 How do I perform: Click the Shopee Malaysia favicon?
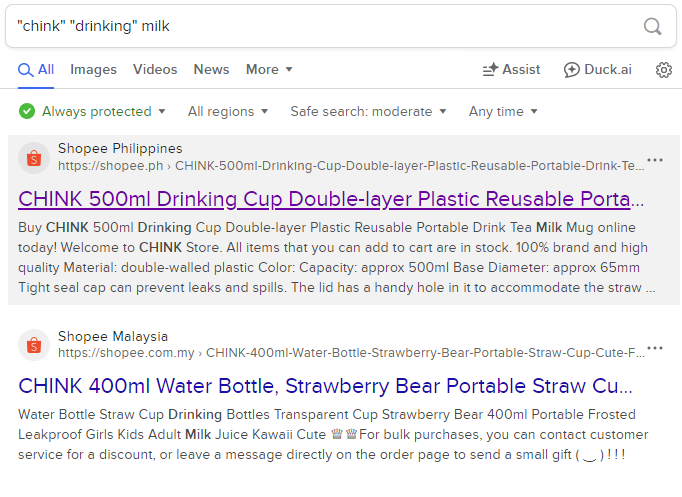(34, 345)
